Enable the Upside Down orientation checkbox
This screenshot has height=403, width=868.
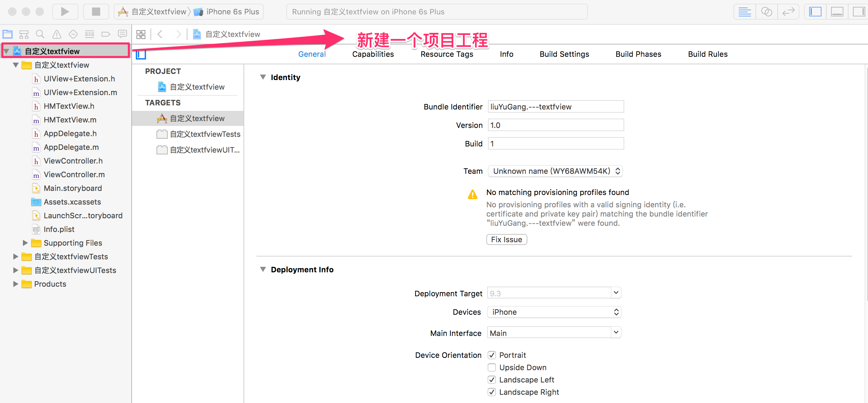pos(492,367)
